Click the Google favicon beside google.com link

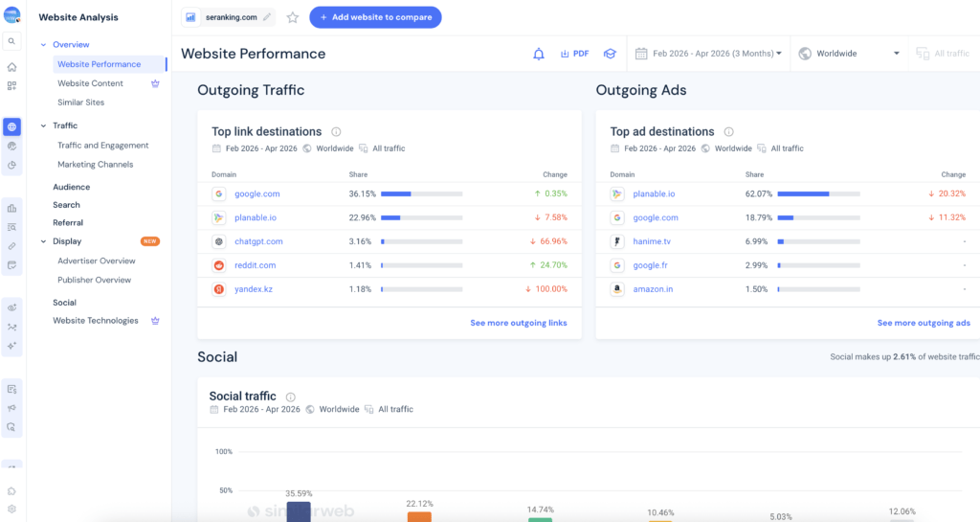pyautogui.click(x=219, y=193)
